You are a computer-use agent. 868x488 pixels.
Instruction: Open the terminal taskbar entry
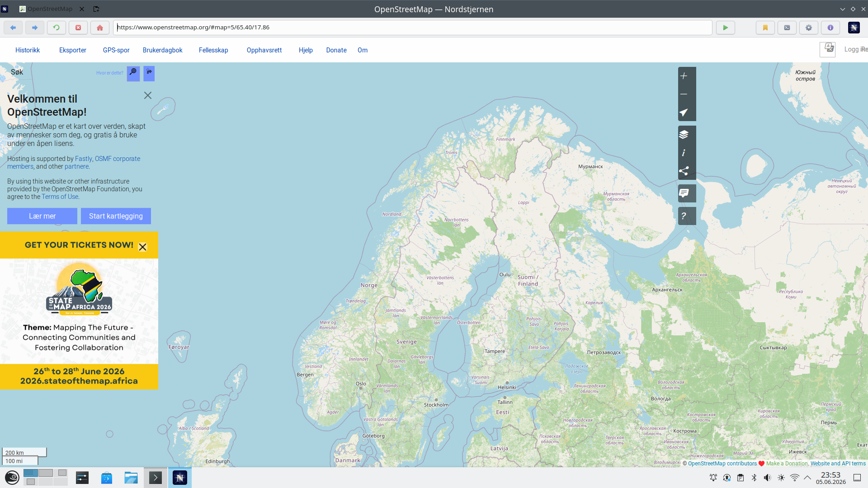[156, 478]
